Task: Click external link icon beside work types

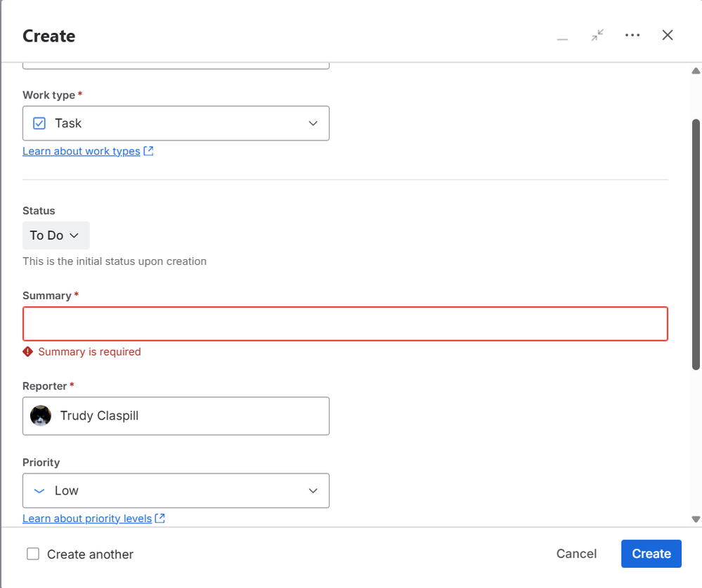Action: pos(148,151)
